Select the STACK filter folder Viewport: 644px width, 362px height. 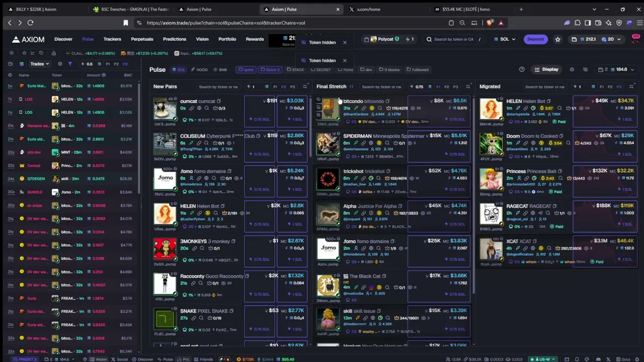[295, 70]
